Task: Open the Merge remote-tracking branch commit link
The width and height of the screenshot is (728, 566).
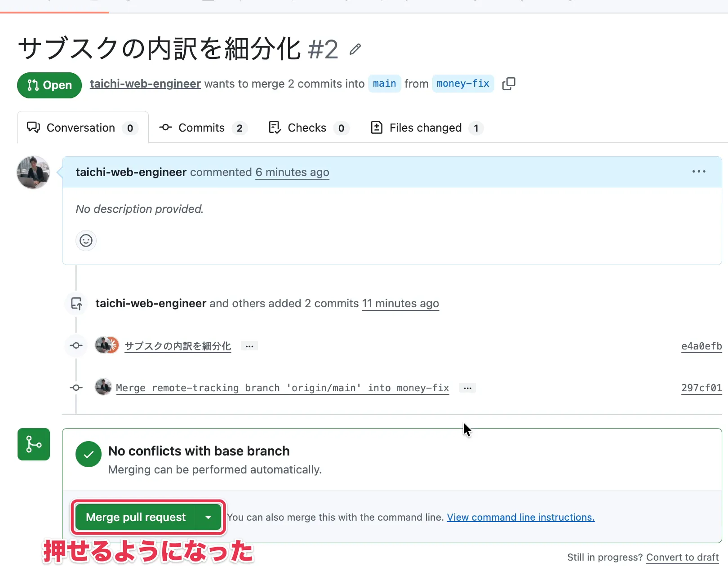Action: (283, 388)
